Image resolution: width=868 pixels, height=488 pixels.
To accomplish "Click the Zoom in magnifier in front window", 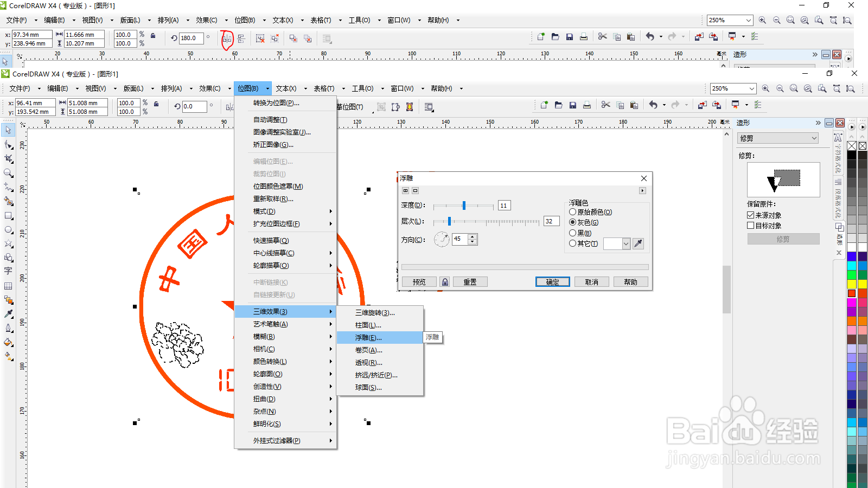I will [765, 88].
